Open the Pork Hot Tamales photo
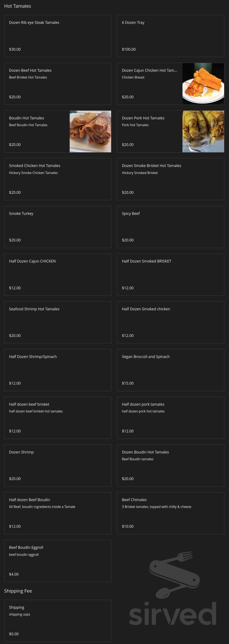Viewport: 229px width, 644px height. click(203, 131)
